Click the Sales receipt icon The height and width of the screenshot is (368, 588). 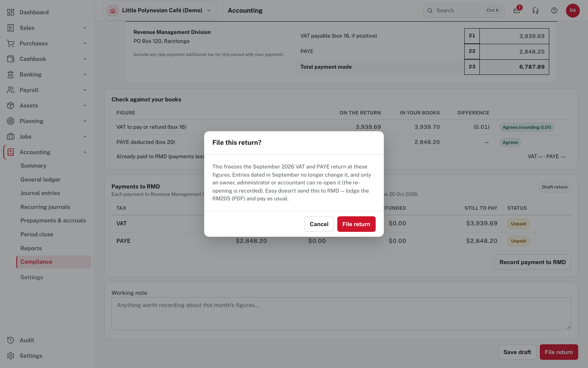tap(10, 28)
